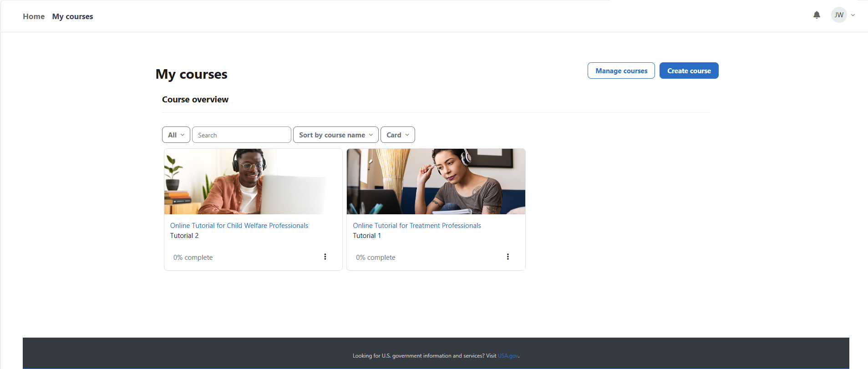This screenshot has width=868, height=369.
Task: Click 0% complete on Treatment Professionals card
Action: tap(376, 258)
